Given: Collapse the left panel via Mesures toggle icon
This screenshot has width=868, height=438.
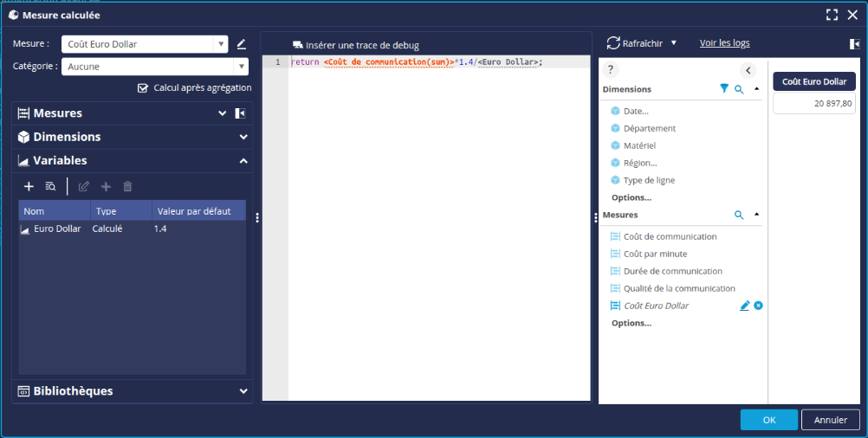Looking at the screenshot, I should click(241, 113).
